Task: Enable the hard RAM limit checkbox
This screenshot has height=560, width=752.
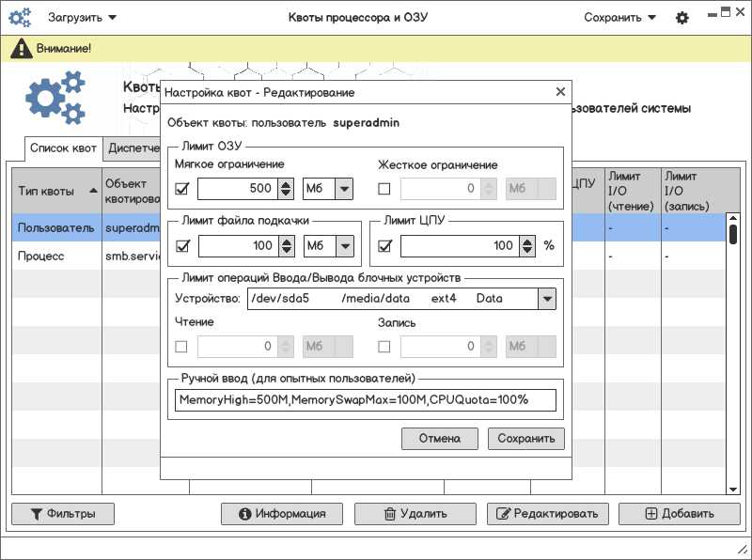Action: coord(384,189)
